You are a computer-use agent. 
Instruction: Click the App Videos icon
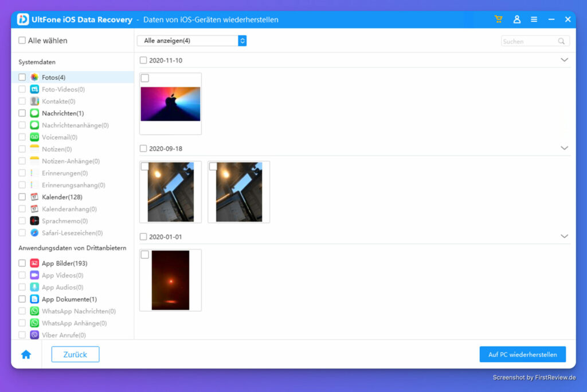click(x=34, y=275)
